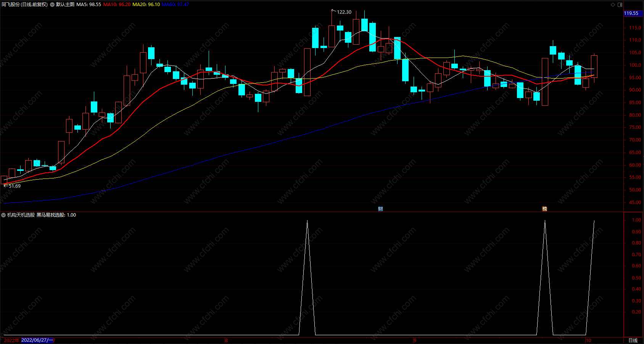Toggle the side panel icon at top-right

pos(620,5)
